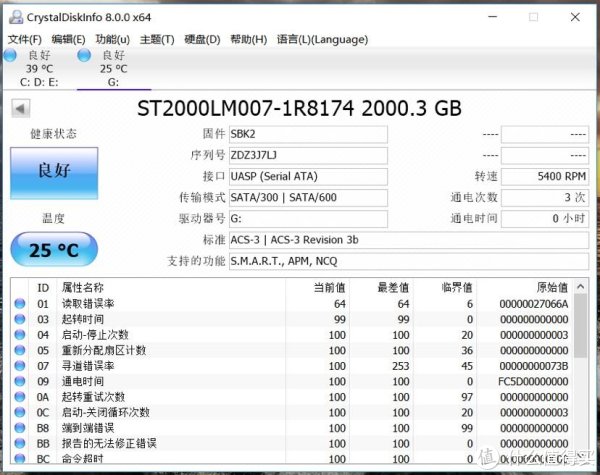The height and width of the screenshot is (475, 600).
Task: Open the 硬盘(D) menu
Action: [202, 39]
